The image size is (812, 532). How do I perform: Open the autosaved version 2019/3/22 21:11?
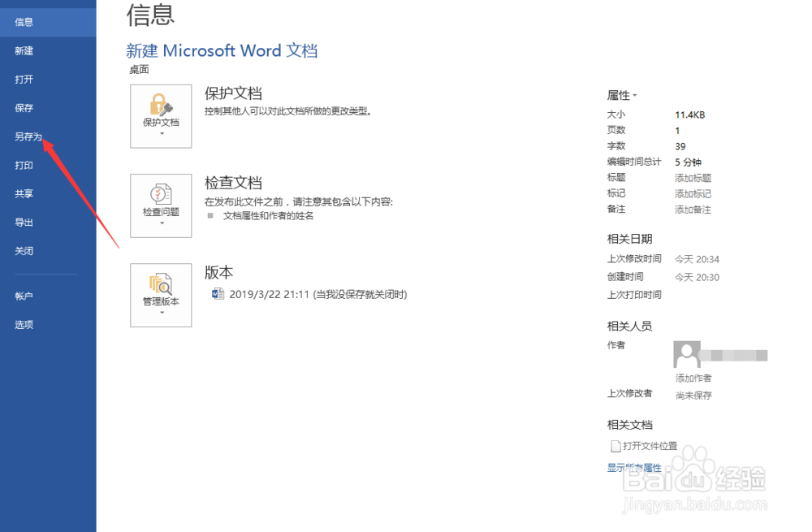[x=318, y=294]
